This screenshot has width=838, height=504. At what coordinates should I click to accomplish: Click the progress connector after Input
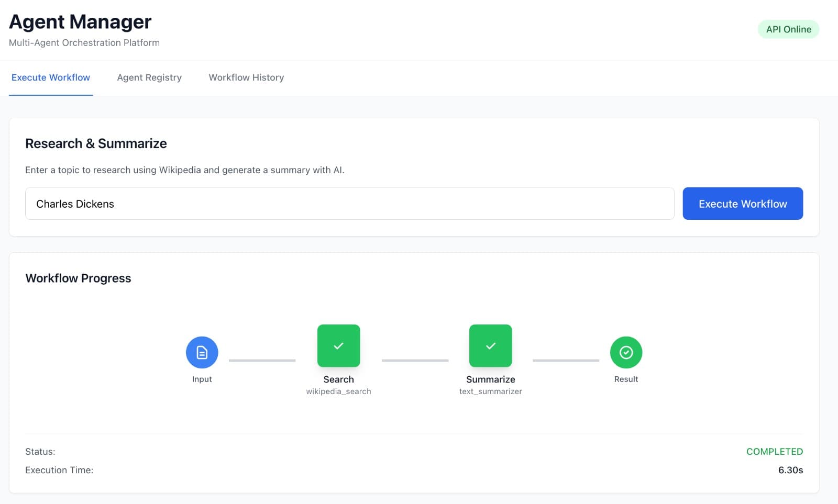(x=262, y=360)
